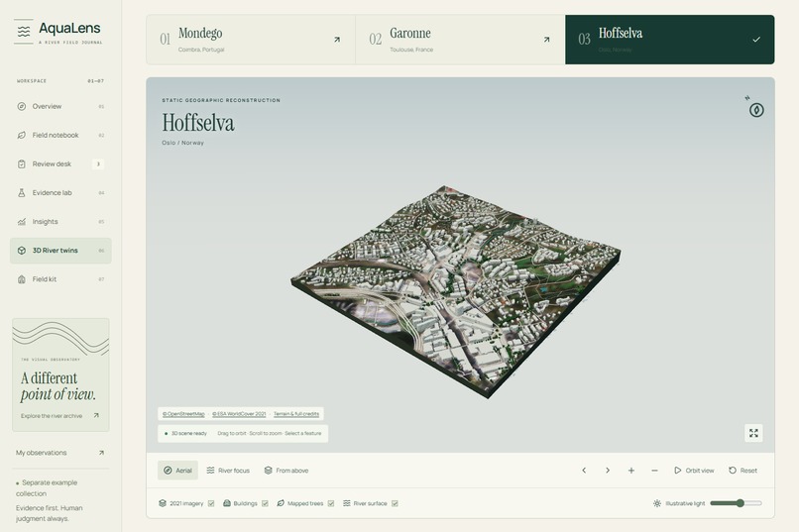Click the 3D scene ready status
Screen dimensions: 799x532
point(186,433)
